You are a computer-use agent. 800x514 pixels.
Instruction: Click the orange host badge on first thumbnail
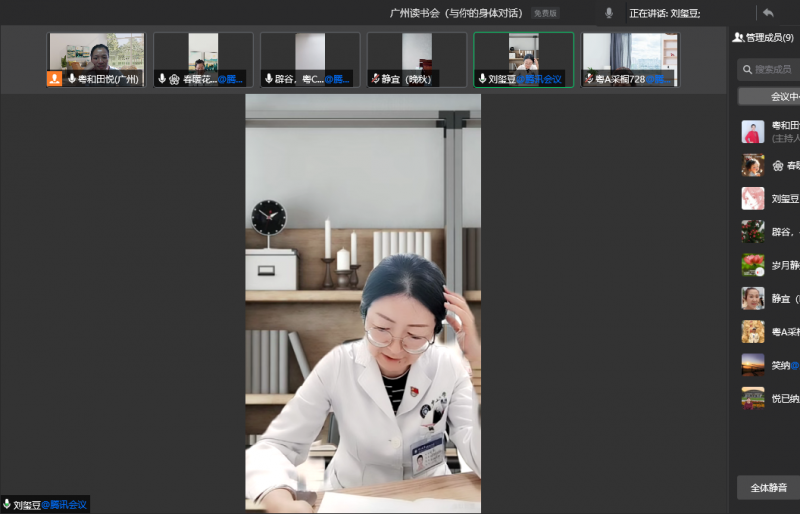coord(54,79)
